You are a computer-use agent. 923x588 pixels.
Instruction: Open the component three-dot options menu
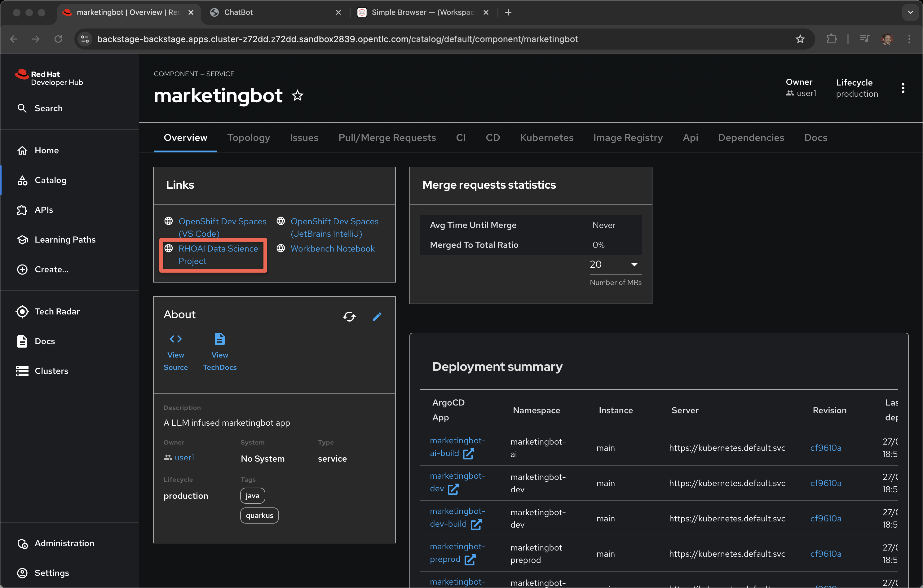(903, 88)
